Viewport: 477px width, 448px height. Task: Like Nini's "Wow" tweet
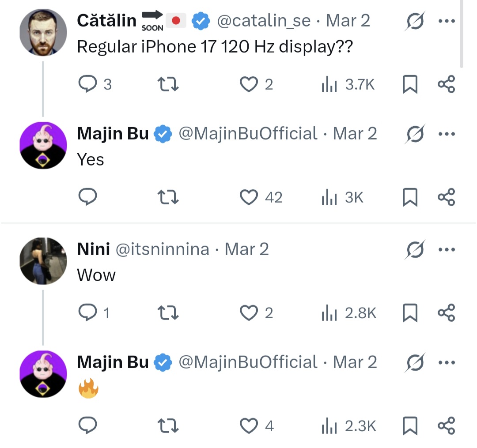coord(249,313)
